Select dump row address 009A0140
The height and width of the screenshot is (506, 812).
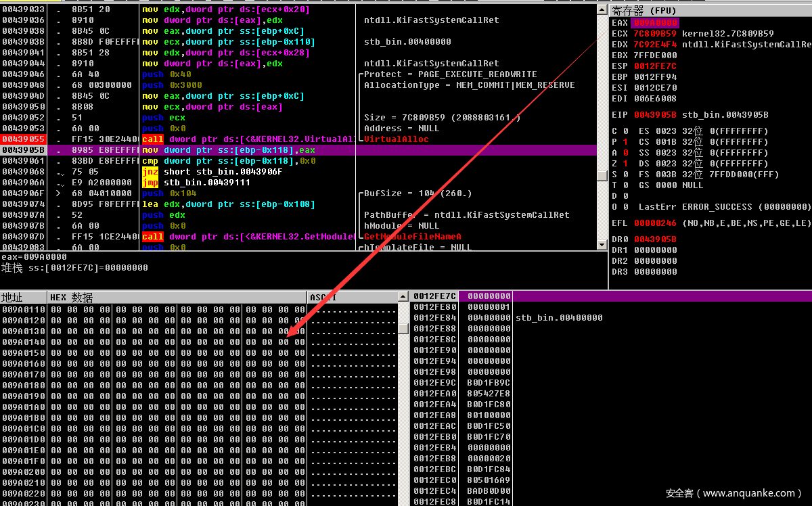pyautogui.click(x=24, y=342)
